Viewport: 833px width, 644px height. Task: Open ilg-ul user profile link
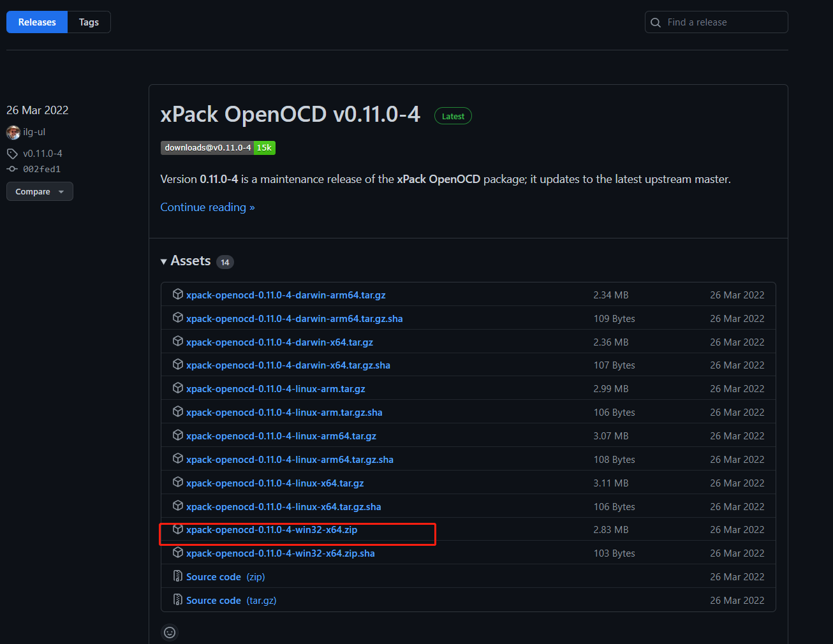point(34,132)
